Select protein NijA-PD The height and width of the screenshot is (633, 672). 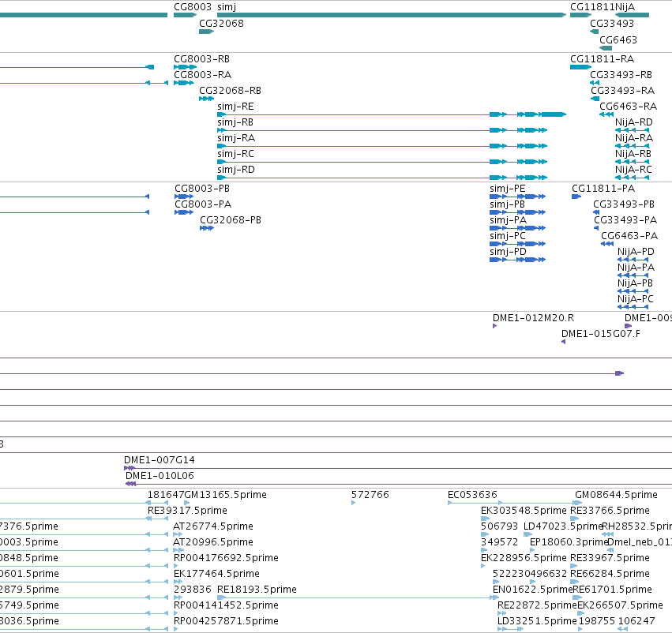636,252
